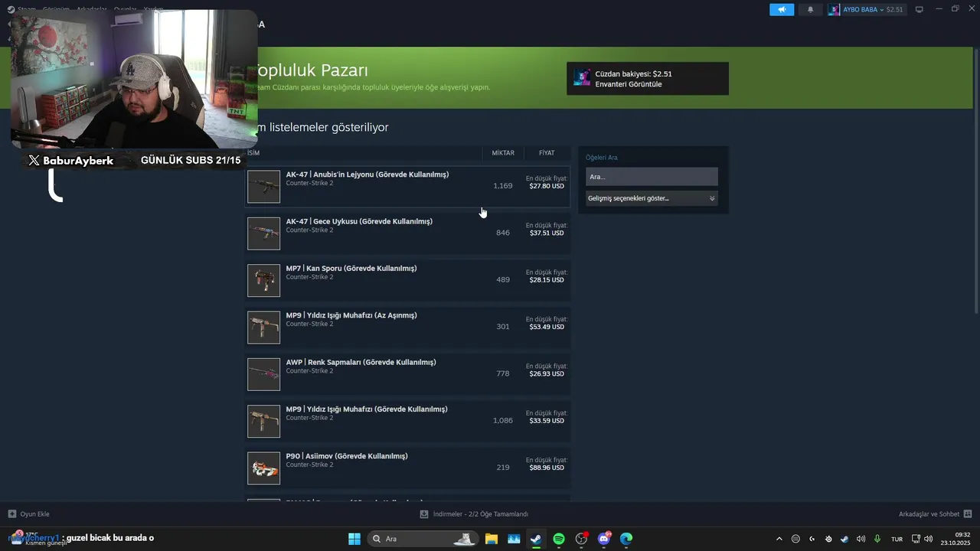This screenshot has height=551, width=980.
Task: Expand Gelişmiş seçenekleri göster dropdown
Action: 652,198
